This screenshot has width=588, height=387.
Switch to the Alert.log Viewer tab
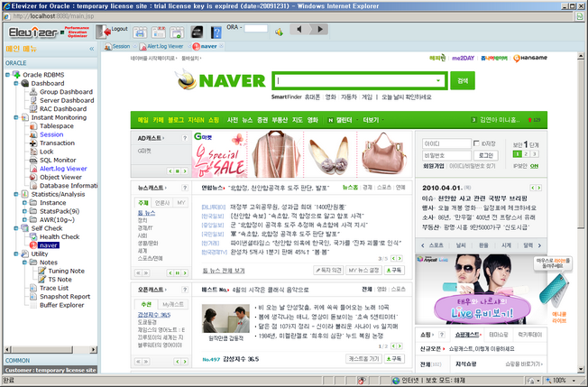click(165, 46)
